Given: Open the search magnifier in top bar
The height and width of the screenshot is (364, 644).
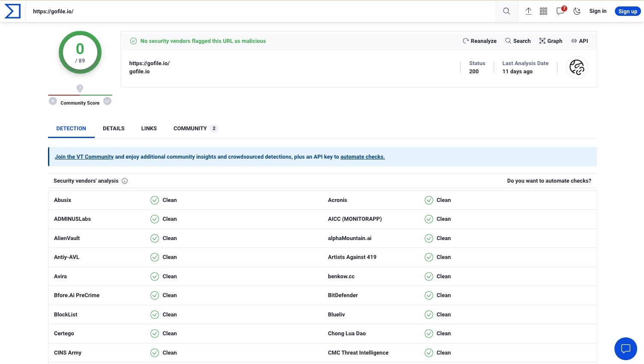Looking at the screenshot, I should coord(506,11).
